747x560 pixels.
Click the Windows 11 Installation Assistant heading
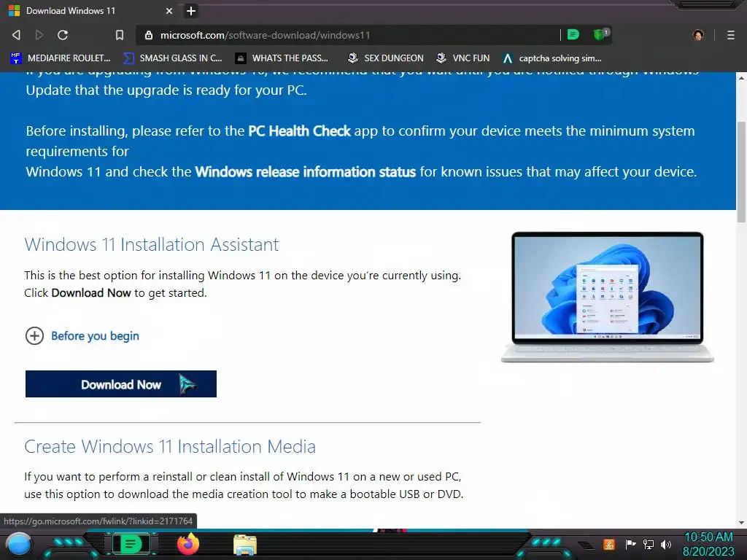pyautogui.click(x=152, y=244)
